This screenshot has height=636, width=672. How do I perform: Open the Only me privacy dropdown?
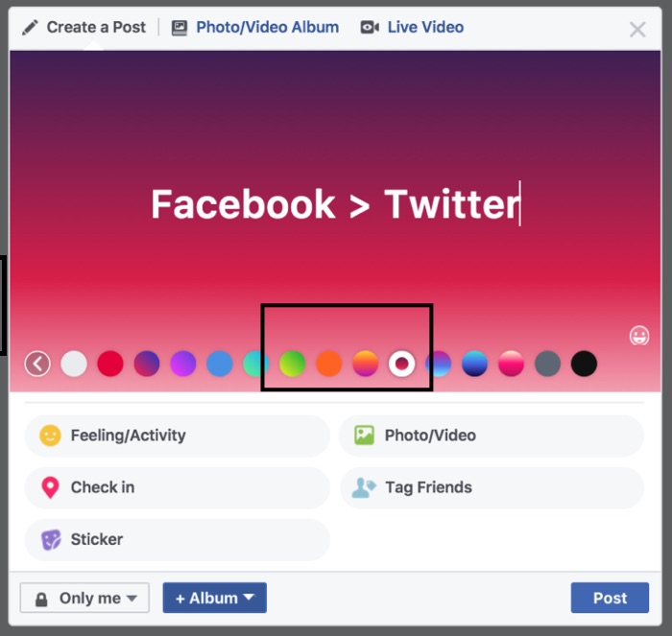point(84,598)
